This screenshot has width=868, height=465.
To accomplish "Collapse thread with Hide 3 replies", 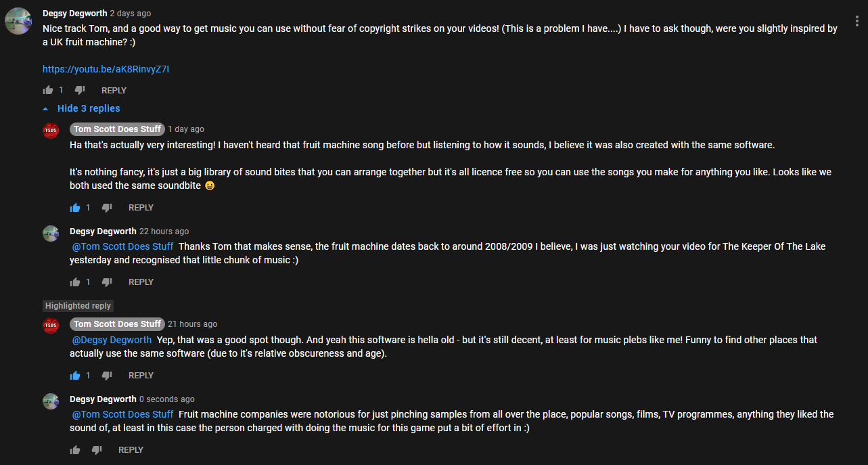I will pyautogui.click(x=81, y=108).
